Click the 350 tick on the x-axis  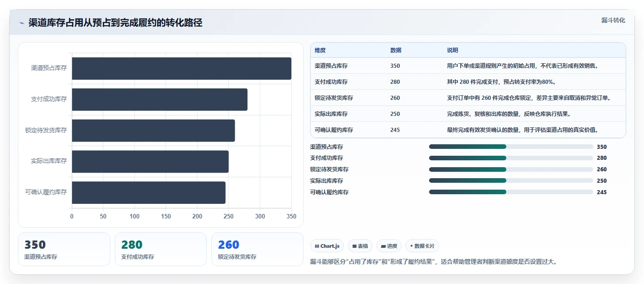(x=291, y=217)
